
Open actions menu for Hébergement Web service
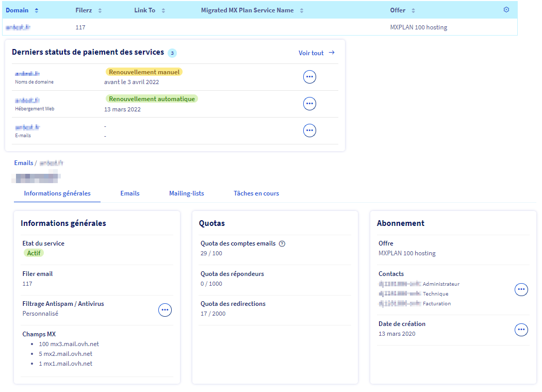click(309, 104)
